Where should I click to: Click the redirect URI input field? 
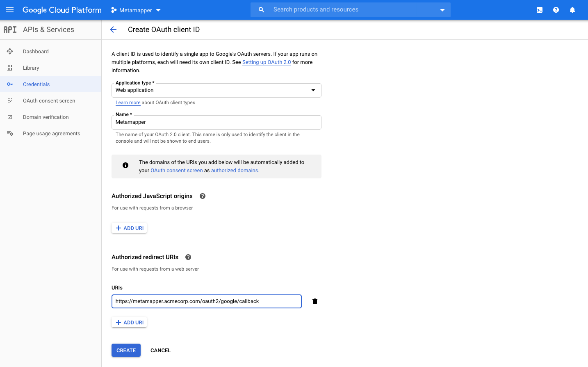207,301
